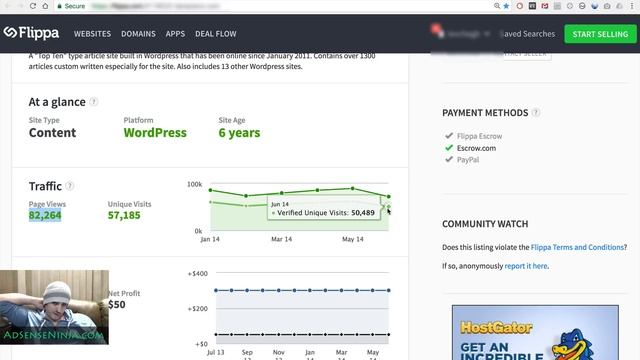This screenshot has height=360, width=640.
Task: Click the camera extension icon
Action: [x=607, y=6]
